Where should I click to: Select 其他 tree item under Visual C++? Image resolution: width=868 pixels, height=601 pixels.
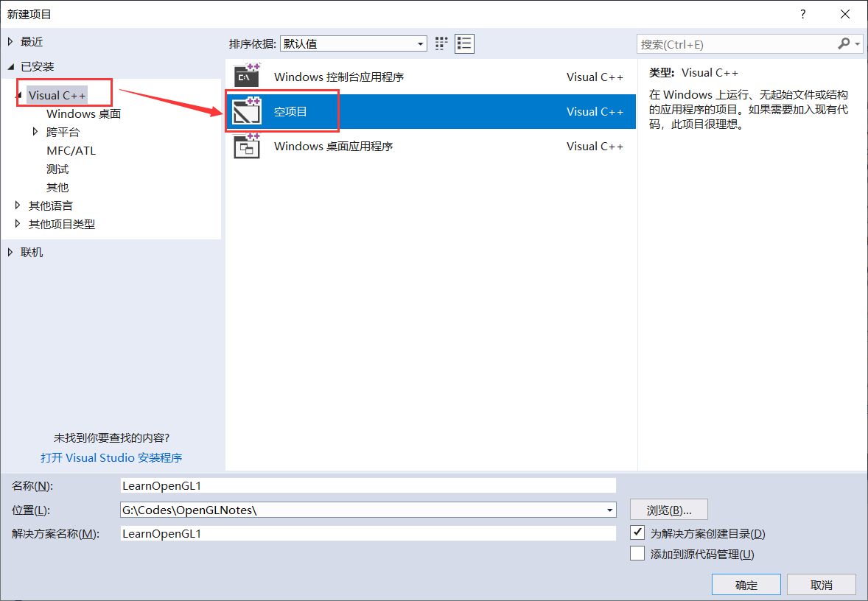[x=57, y=187]
